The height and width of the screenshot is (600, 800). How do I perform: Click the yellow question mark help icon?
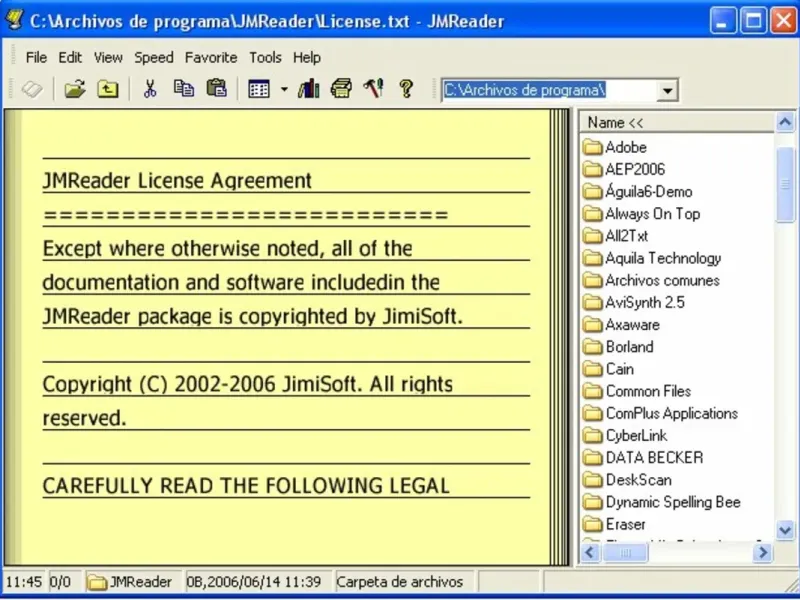pos(406,89)
